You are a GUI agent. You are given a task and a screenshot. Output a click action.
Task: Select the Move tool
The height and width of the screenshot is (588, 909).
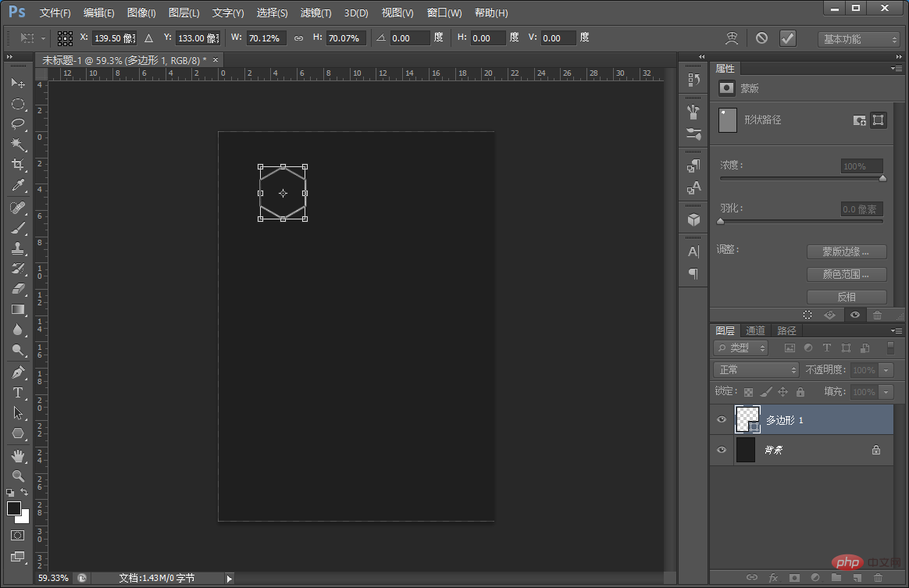(18, 83)
